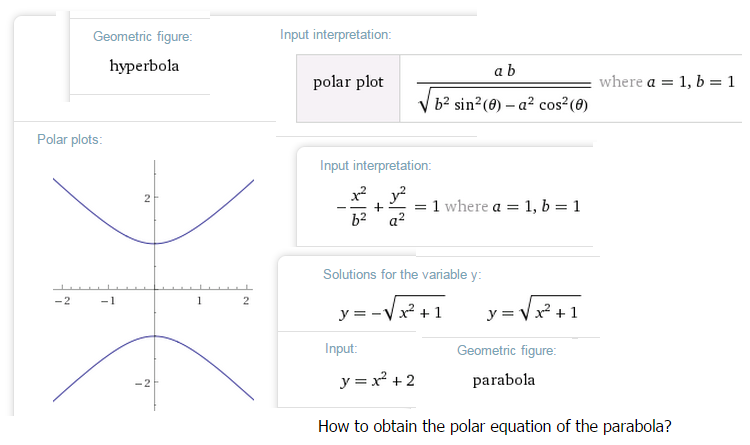Click the Input label above the parabola equation

[341, 349]
